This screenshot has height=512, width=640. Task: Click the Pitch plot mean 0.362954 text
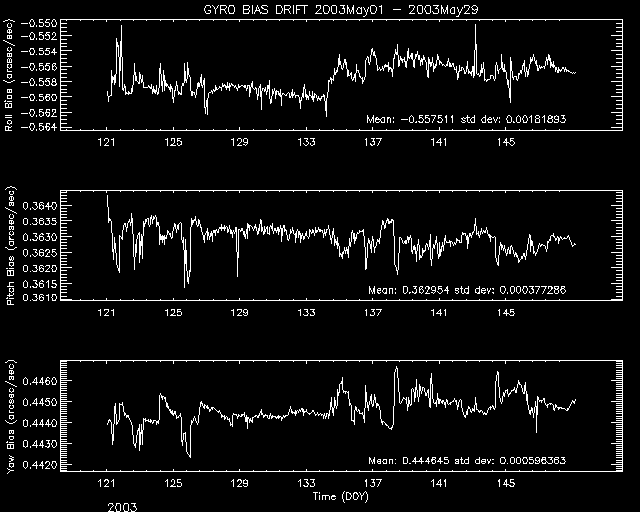tap(409, 290)
